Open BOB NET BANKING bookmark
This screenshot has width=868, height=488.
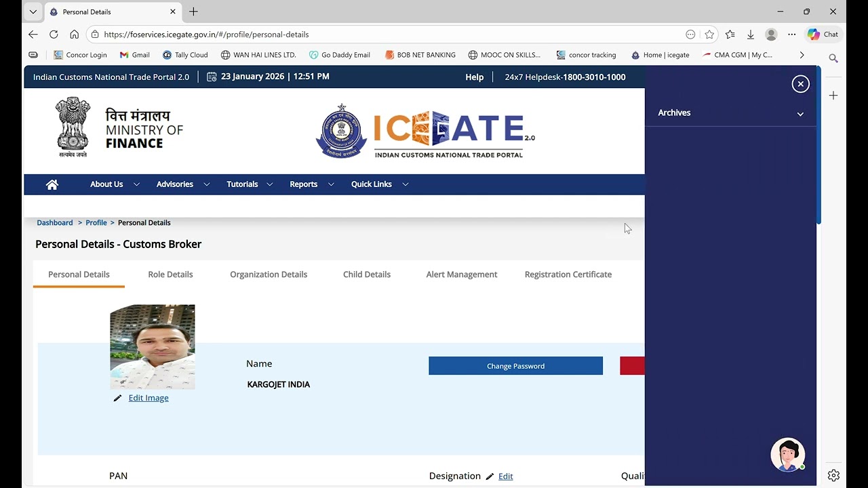(x=420, y=55)
